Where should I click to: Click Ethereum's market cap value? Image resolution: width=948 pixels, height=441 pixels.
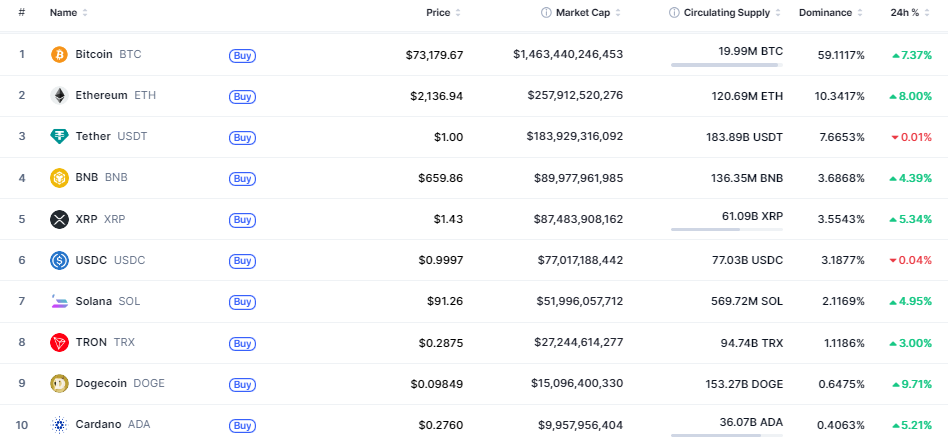tap(575, 95)
